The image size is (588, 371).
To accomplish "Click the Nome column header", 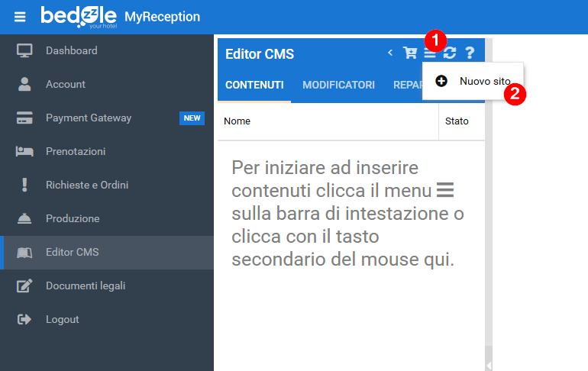I will pos(237,121).
